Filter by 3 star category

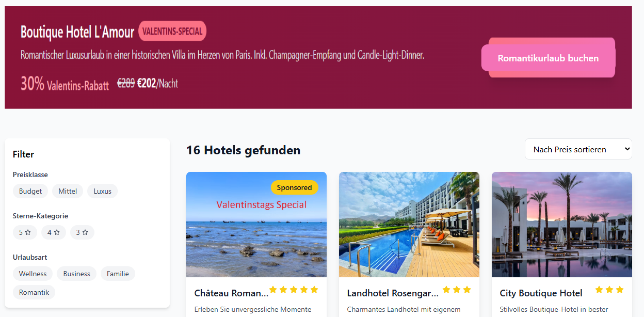(x=82, y=232)
